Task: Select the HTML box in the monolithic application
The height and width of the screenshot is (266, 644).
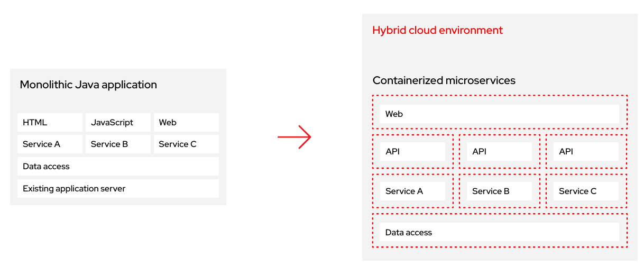Action: 50,122
